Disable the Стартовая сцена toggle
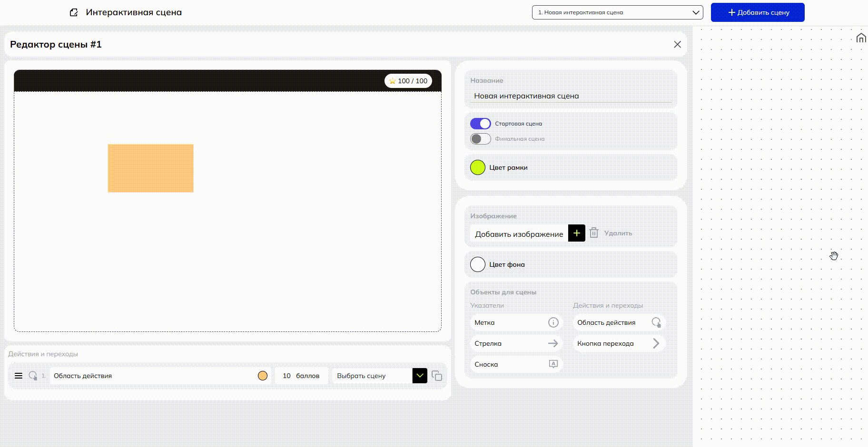 pos(480,124)
